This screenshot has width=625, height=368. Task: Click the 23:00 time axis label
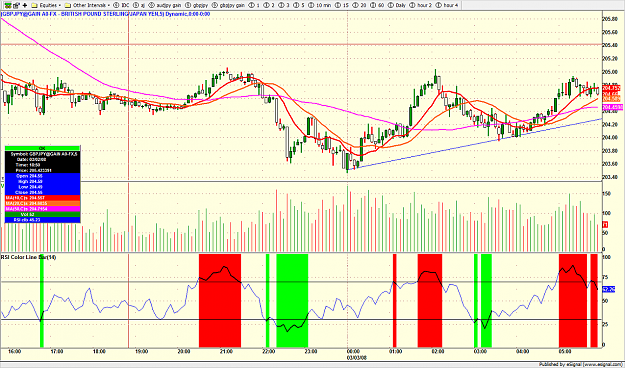311,352
